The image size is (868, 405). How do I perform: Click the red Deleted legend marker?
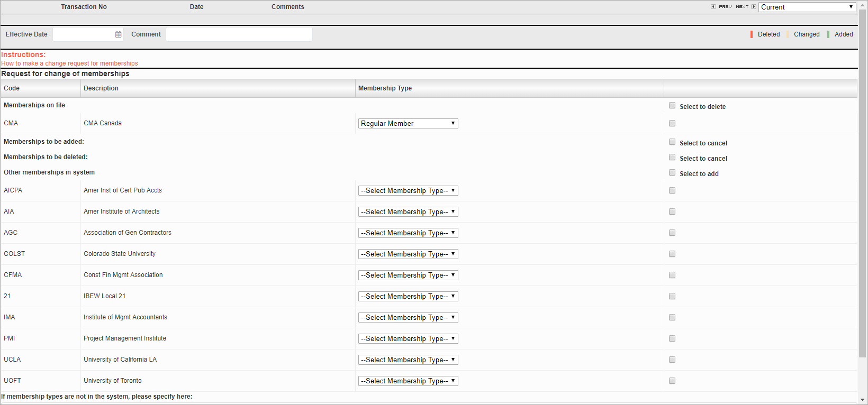click(x=752, y=34)
